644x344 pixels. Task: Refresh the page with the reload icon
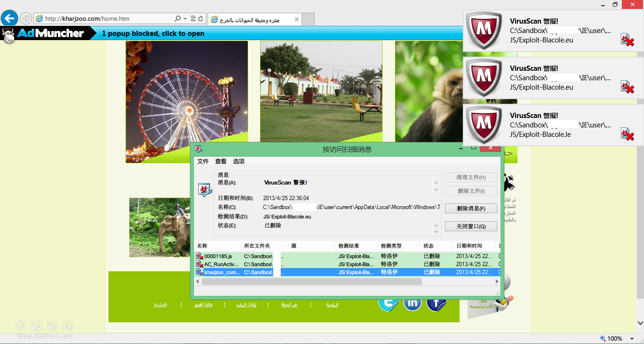point(201,19)
